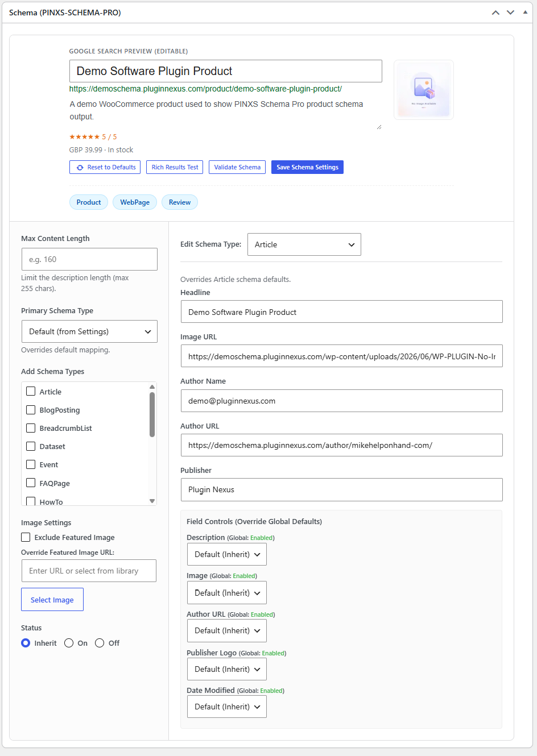Open Rich Results Test
Viewport: 537px width, 756px height.
click(175, 167)
